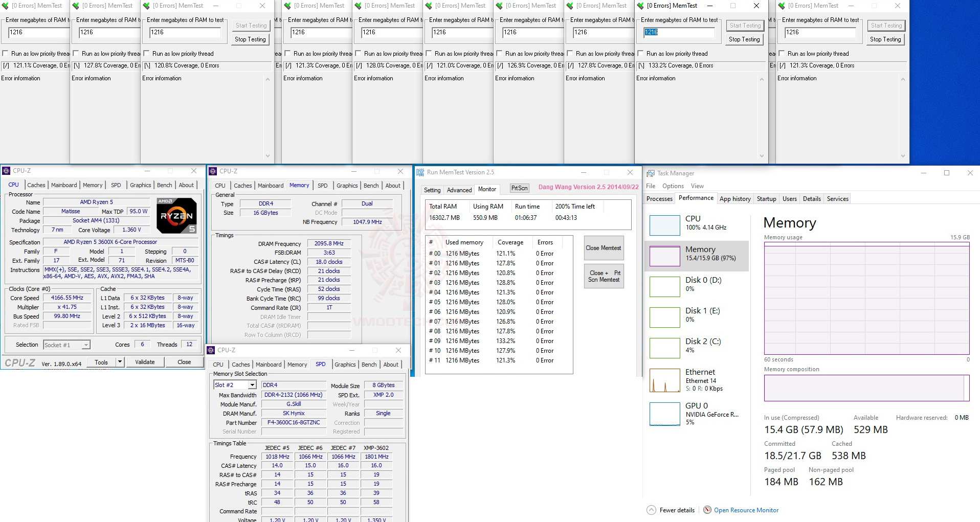Select monitor row # 09 with 133.2% coverage
Image resolution: width=980 pixels, height=522 pixels.
coord(498,341)
